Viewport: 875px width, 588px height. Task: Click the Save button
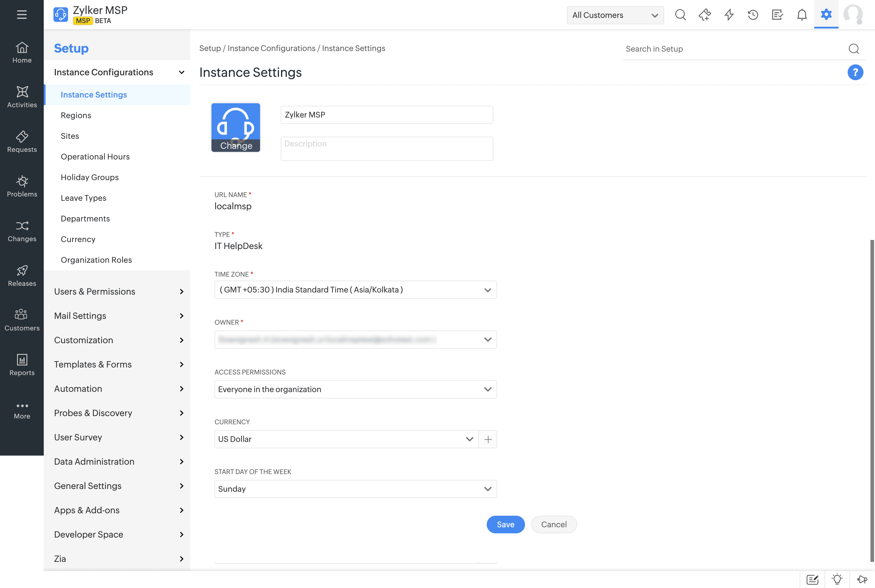click(x=505, y=524)
